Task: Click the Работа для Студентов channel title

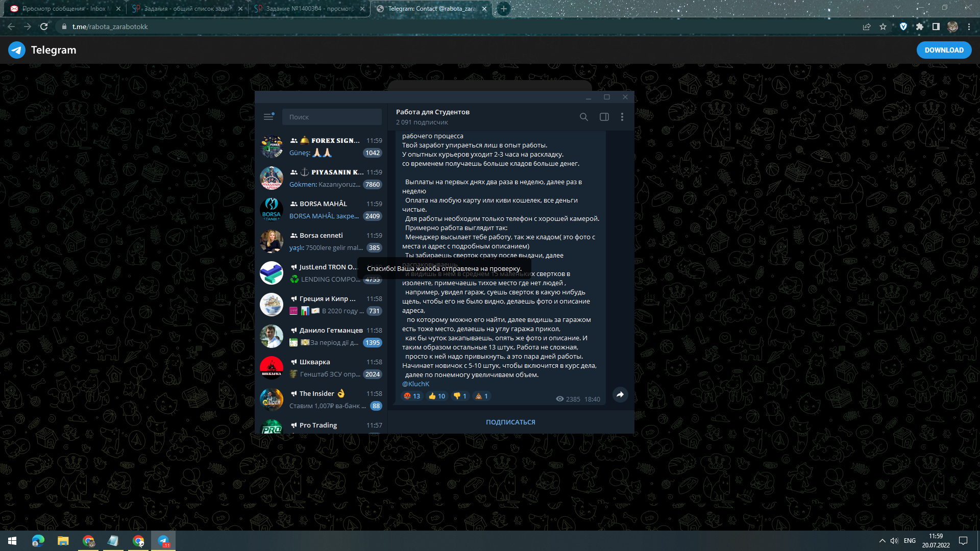Action: (x=433, y=112)
